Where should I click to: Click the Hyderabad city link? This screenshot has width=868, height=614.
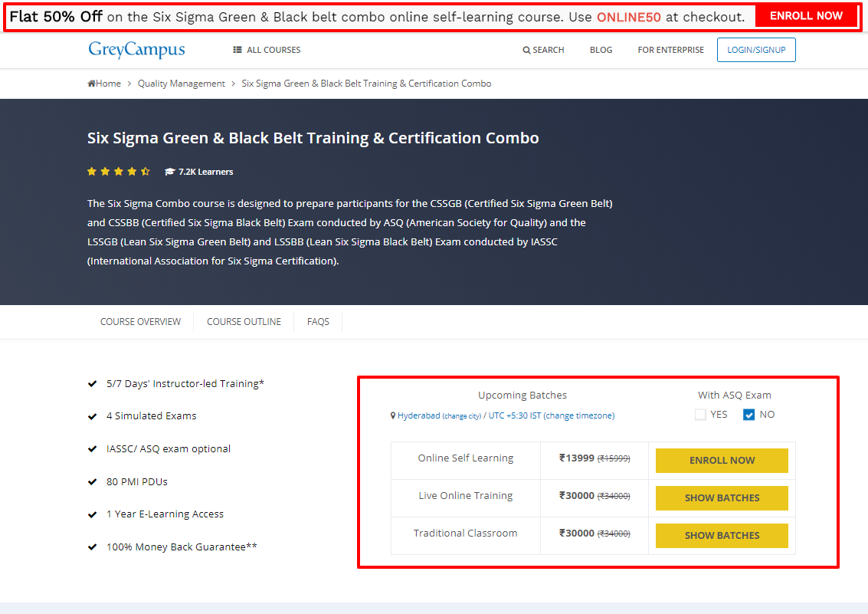coord(418,415)
